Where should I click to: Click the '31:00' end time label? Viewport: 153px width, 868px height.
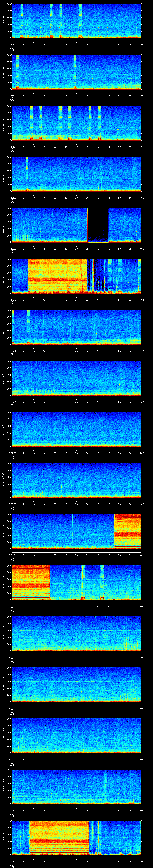point(141,861)
